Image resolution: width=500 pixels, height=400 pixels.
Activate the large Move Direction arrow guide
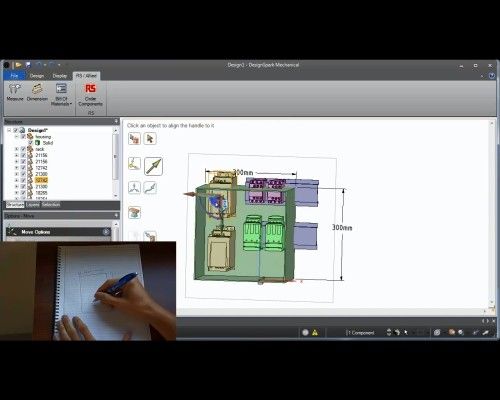point(153,166)
